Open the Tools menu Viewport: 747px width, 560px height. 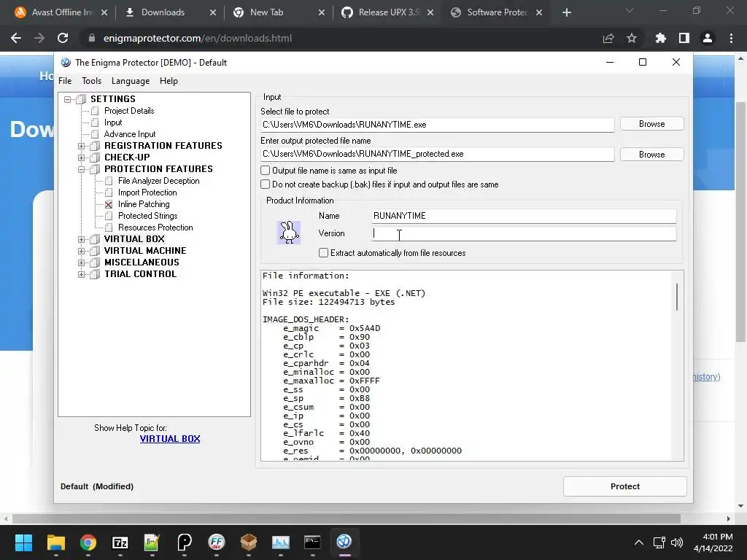tap(91, 81)
